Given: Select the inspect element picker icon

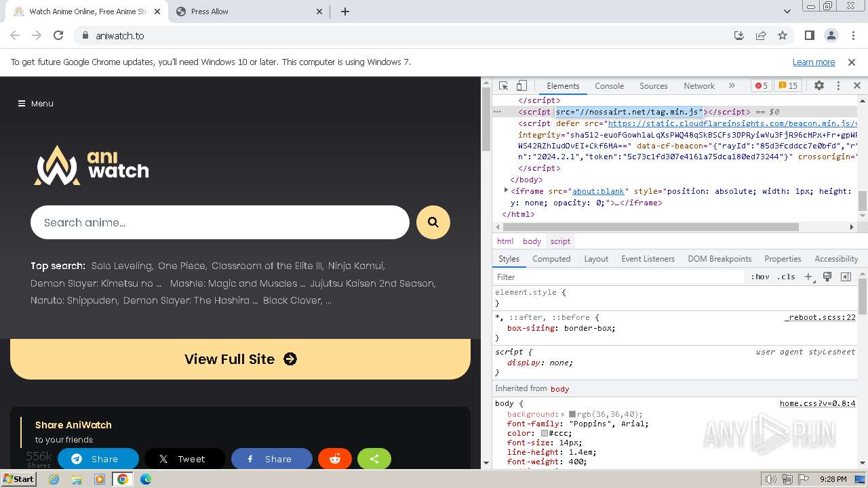Looking at the screenshot, I should pos(503,86).
